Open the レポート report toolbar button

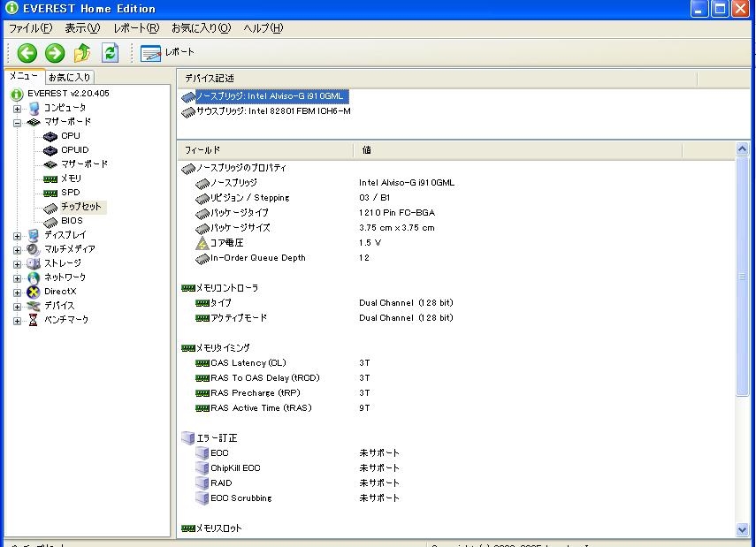point(167,53)
